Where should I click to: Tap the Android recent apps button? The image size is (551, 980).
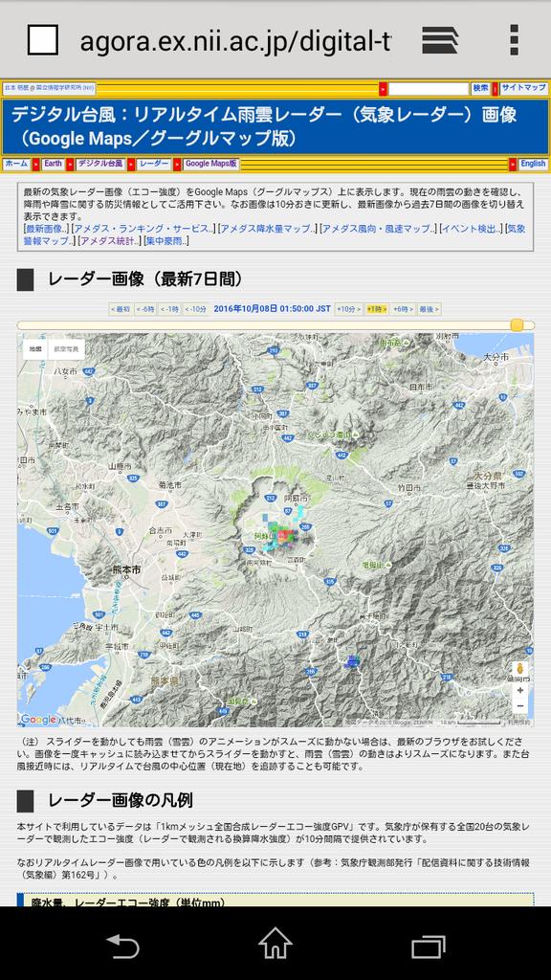tap(428, 945)
